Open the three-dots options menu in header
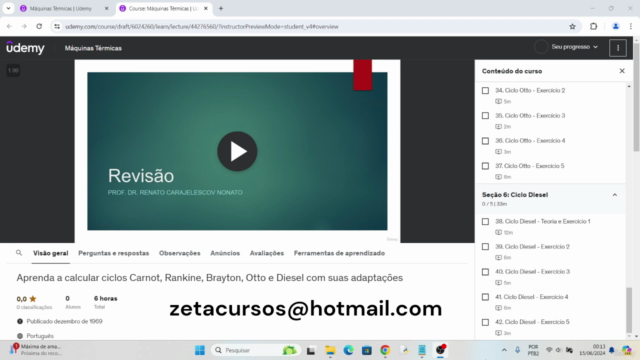Screen dimensions: 640x360 click(618, 48)
